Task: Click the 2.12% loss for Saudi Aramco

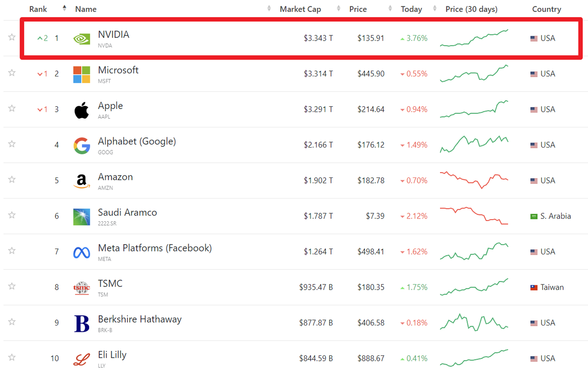Action: pos(414,216)
